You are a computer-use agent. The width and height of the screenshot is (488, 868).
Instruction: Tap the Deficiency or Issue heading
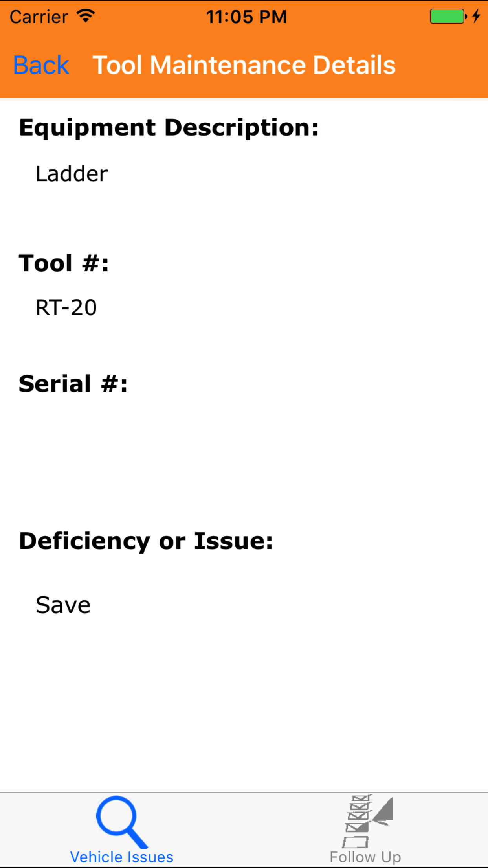click(x=146, y=541)
